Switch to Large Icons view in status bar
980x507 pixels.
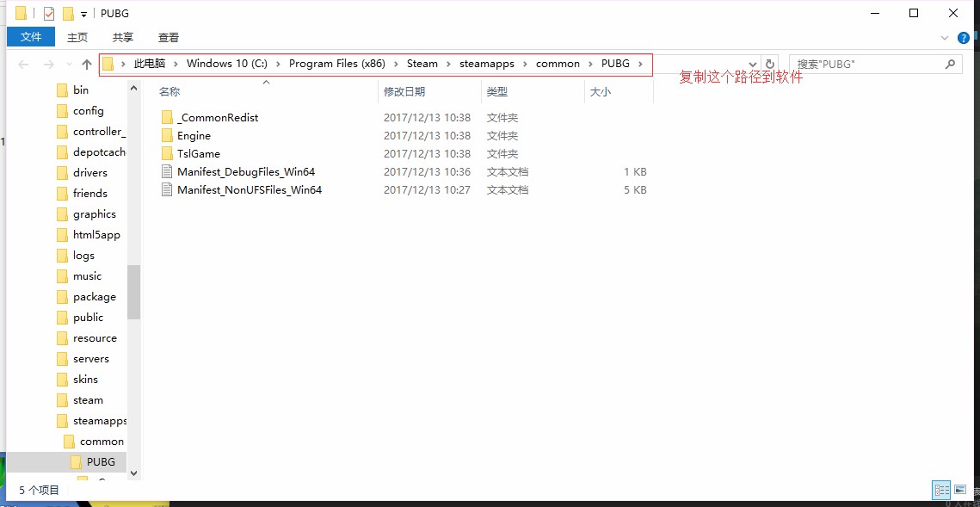tap(959, 490)
